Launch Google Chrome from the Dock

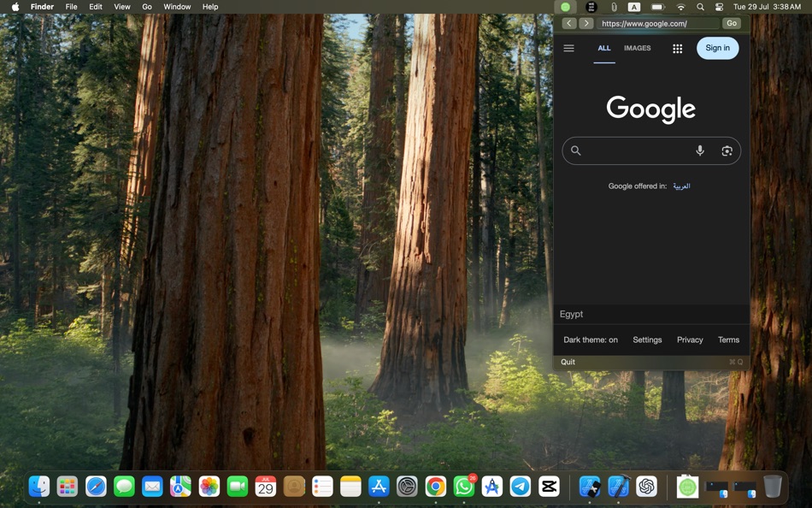[434, 487]
